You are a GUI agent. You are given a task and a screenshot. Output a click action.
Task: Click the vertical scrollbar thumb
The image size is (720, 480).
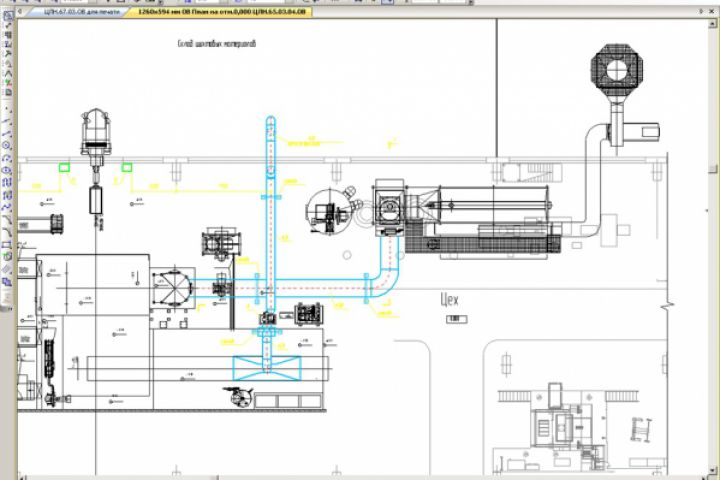(713, 169)
